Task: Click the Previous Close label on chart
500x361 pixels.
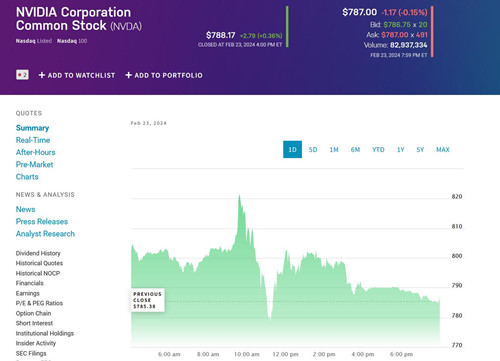Action: tap(147, 300)
